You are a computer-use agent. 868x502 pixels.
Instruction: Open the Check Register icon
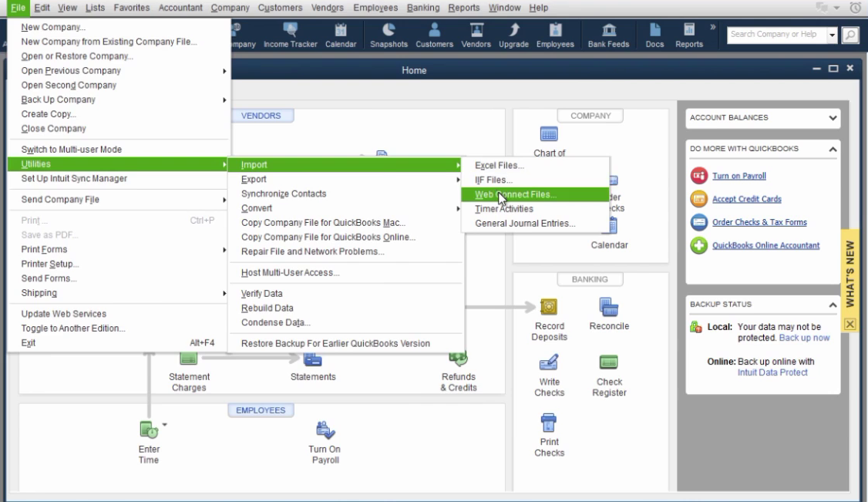coord(608,362)
